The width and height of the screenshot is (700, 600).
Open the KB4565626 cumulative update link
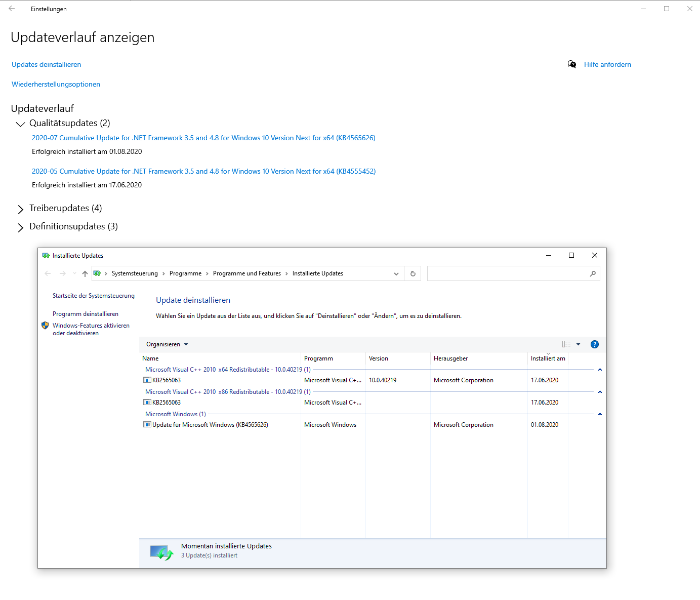pyautogui.click(x=203, y=138)
